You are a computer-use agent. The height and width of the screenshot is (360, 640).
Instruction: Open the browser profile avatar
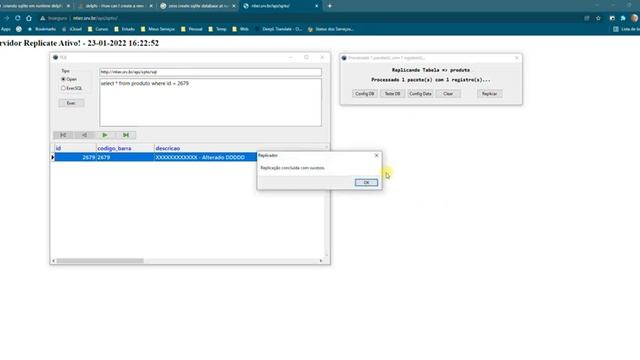pos(634,18)
